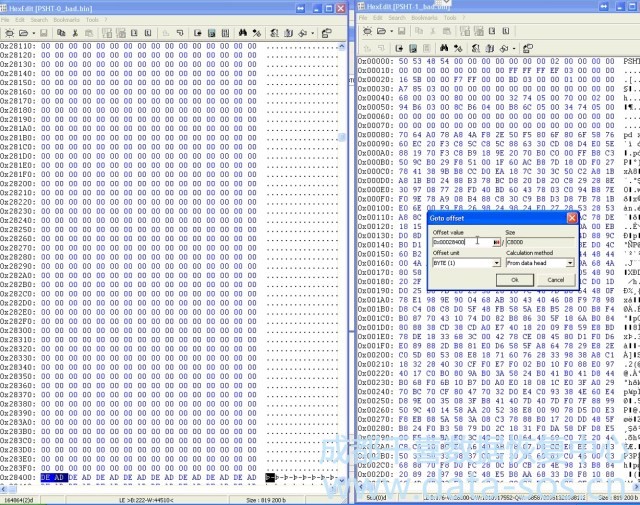Close the Goto offset dialog
This screenshot has width=640, height=505.
pos(572,217)
